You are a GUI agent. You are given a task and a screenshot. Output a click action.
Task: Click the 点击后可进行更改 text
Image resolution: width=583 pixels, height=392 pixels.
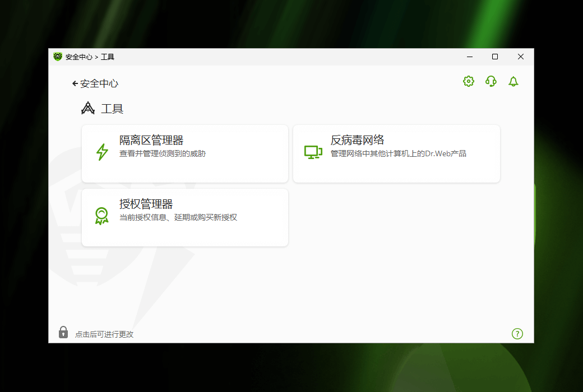(x=104, y=334)
